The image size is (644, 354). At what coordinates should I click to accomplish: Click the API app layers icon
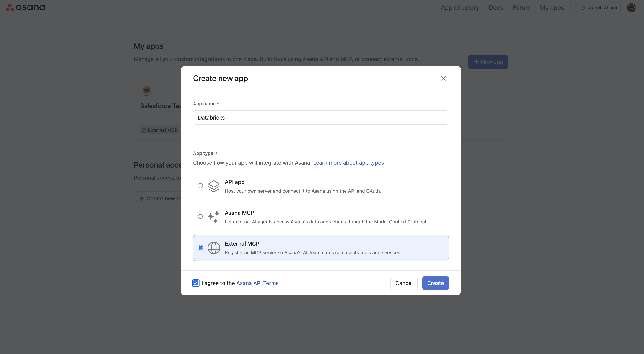(214, 186)
